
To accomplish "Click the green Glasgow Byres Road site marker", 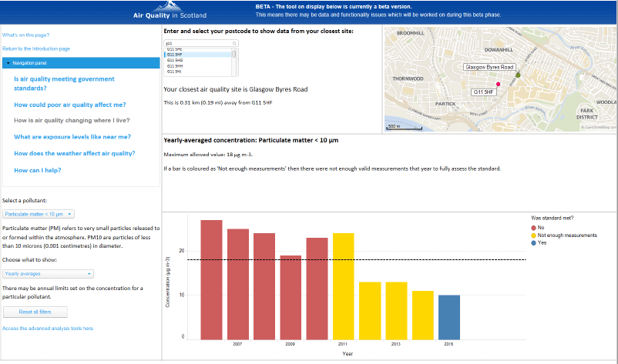I will point(518,75).
